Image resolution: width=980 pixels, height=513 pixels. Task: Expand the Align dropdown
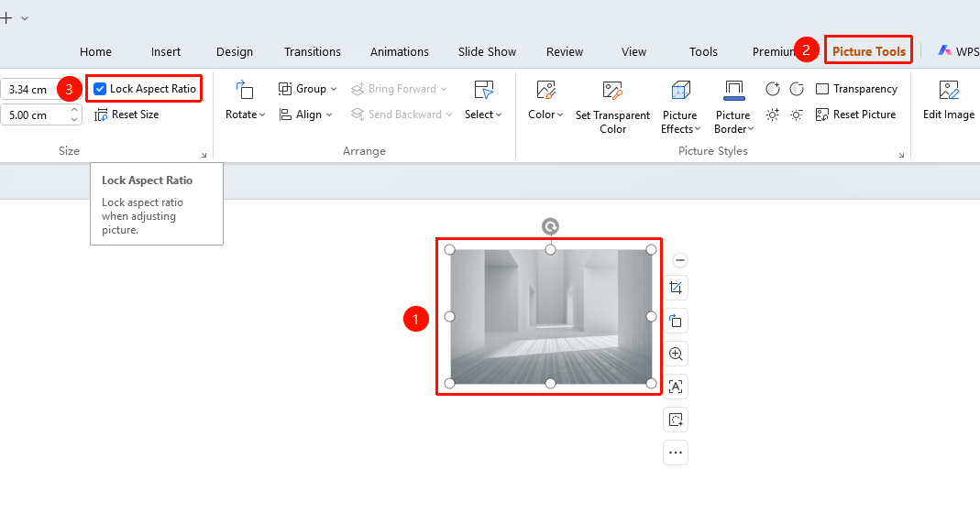coord(305,115)
